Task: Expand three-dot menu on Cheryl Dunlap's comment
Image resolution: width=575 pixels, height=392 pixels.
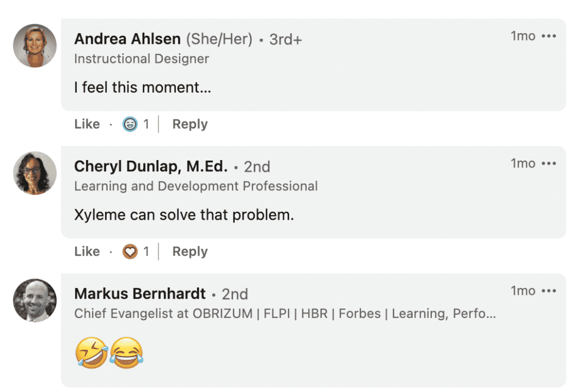Action: click(548, 163)
